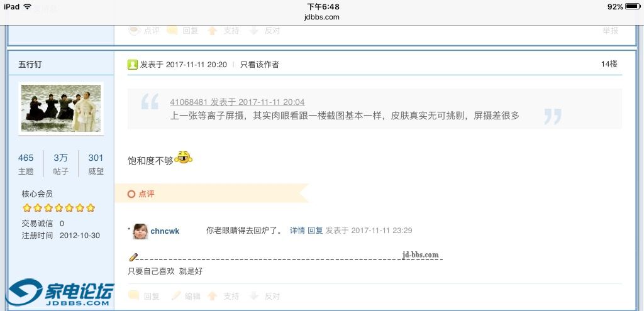Click the bottom 回复 reply bubble icon
This screenshot has height=311, width=644.
[133, 295]
